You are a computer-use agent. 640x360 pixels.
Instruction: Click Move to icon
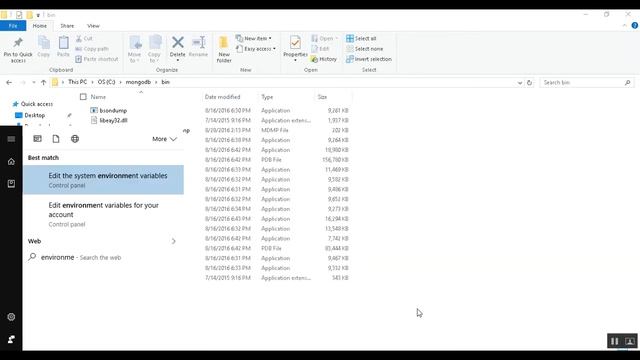(135, 42)
